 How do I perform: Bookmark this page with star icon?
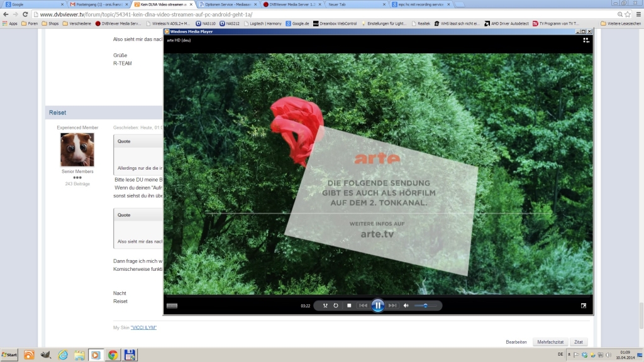(x=628, y=14)
